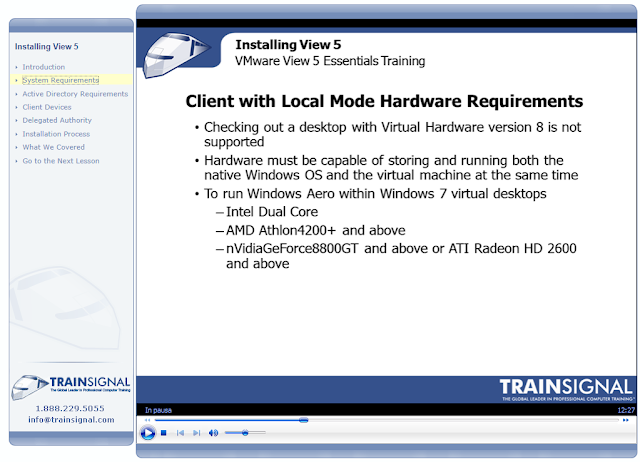Click the Intel Dual Core bullet text
640x462 pixels.
pos(272,212)
